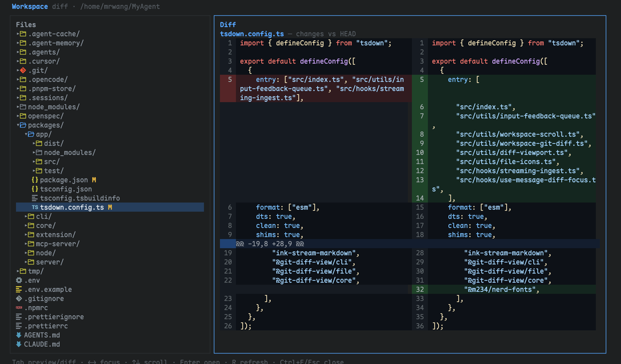This screenshot has height=364, width=621.
Task: Click the src folder icon
Action: pos(39,161)
